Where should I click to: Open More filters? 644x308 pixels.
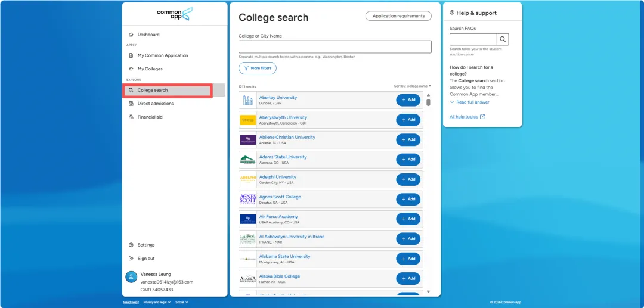coord(258,68)
